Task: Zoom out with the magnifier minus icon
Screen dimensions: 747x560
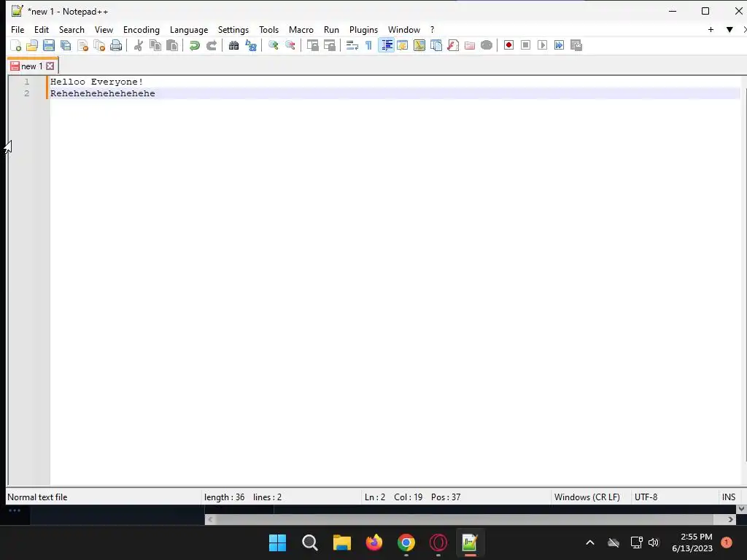Action: (290, 45)
